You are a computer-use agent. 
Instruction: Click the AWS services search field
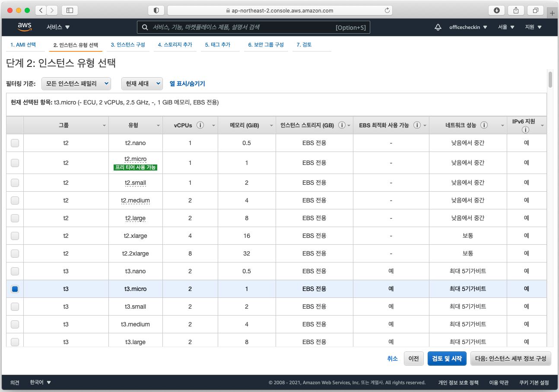pos(254,27)
